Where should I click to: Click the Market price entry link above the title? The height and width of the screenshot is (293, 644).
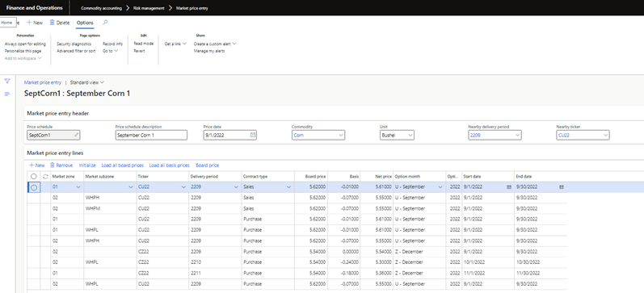(x=43, y=82)
